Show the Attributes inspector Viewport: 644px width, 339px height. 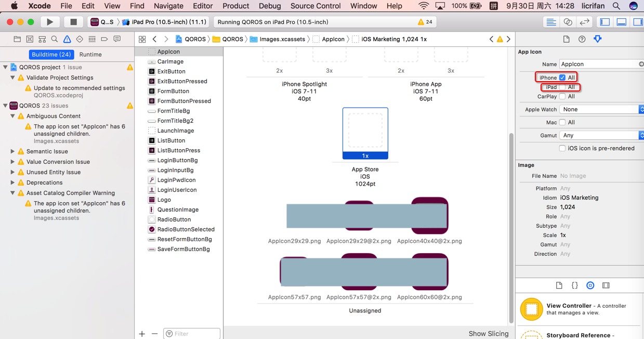pyautogui.click(x=597, y=39)
